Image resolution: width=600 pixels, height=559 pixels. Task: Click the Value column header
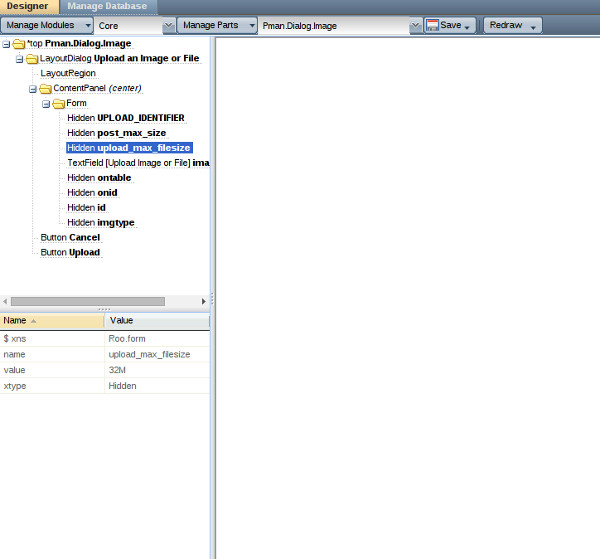pyautogui.click(x=157, y=321)
